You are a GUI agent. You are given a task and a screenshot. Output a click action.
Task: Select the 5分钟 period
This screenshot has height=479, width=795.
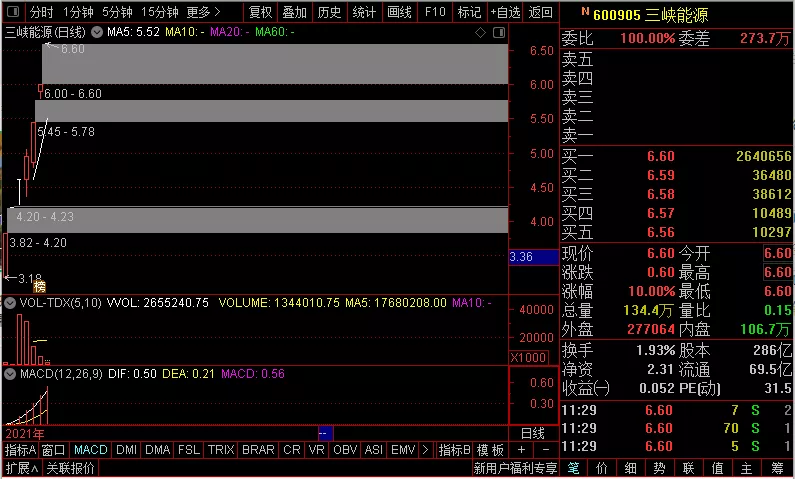pos(117,12)
